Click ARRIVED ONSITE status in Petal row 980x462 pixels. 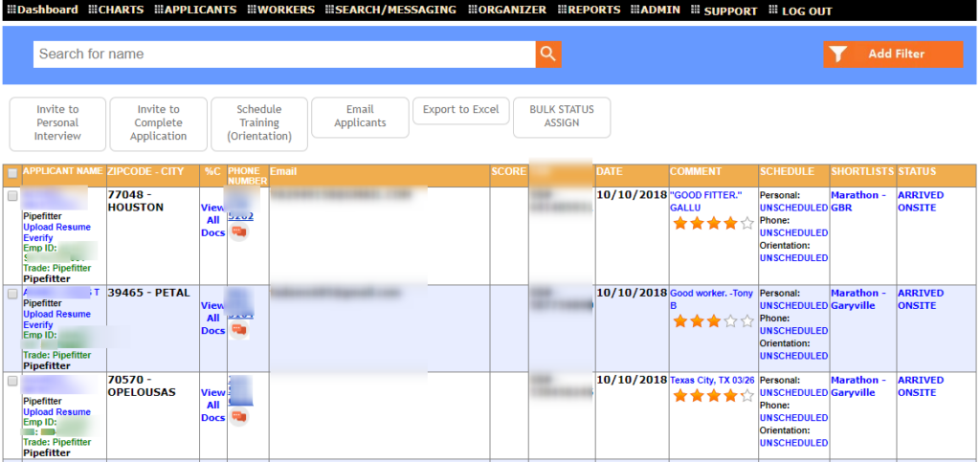coord(921,299)
